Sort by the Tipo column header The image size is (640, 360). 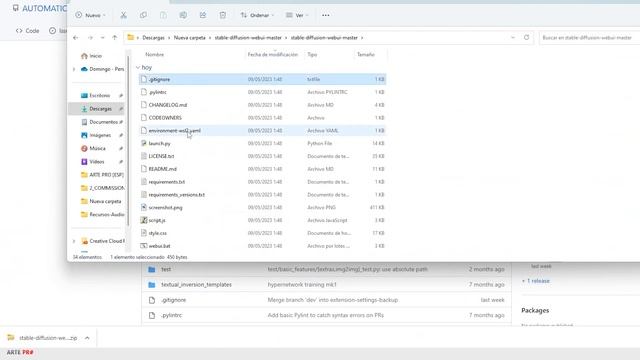(x=312, y=54)
